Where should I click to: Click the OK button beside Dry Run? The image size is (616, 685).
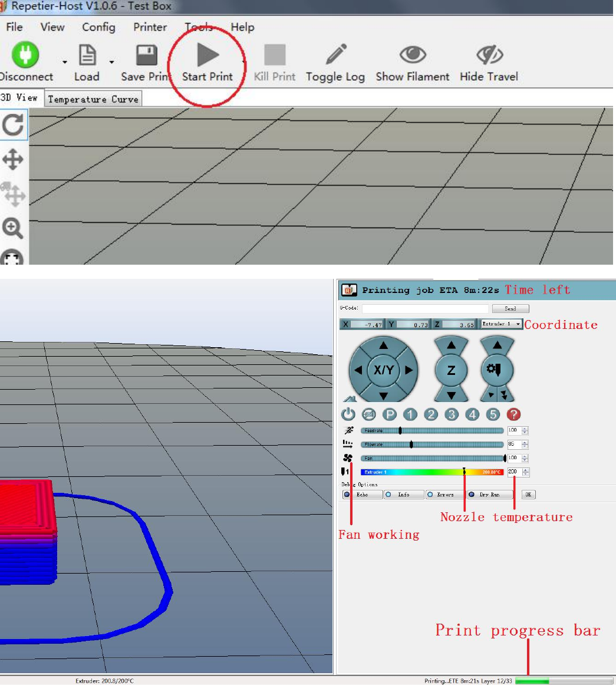pyautogui.click(x=528, y=495)
